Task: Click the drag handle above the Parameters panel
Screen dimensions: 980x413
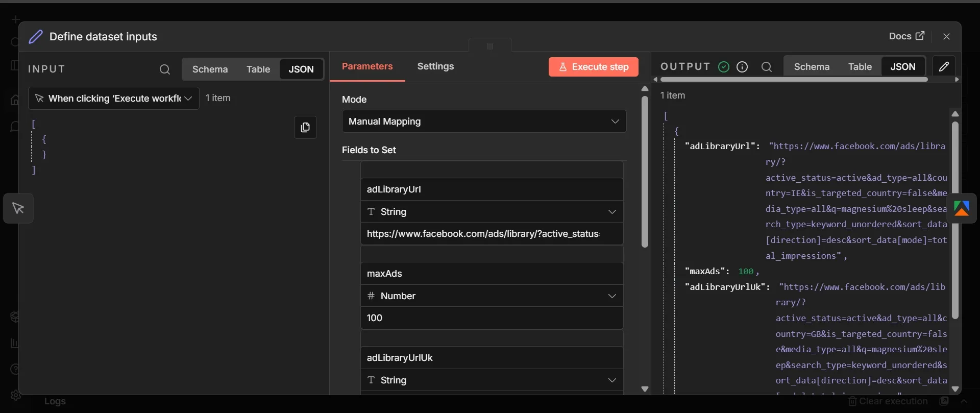Action: pyautogui.click(x=490, y=46)
